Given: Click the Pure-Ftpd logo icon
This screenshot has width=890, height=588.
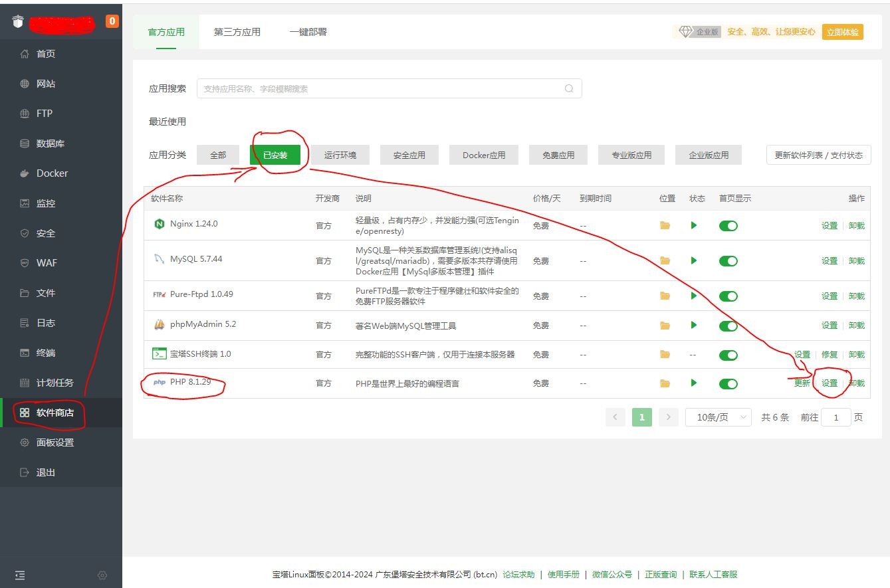Looking at the screenshot, I should click(x=159, y=294).
